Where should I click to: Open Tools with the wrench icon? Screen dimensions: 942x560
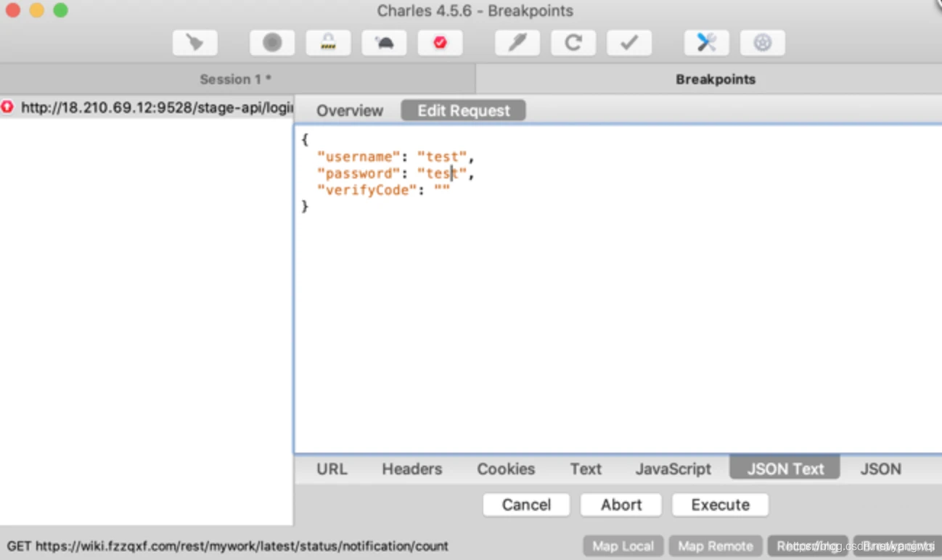click(707, 43)
